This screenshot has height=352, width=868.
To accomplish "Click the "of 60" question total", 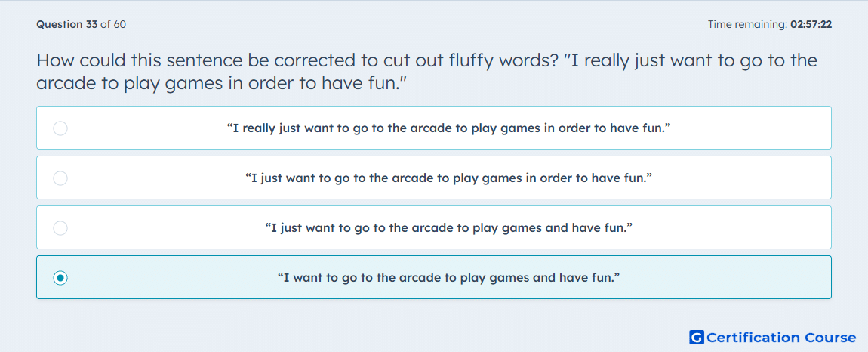I will pyautogui.click(x=113, y=24).
